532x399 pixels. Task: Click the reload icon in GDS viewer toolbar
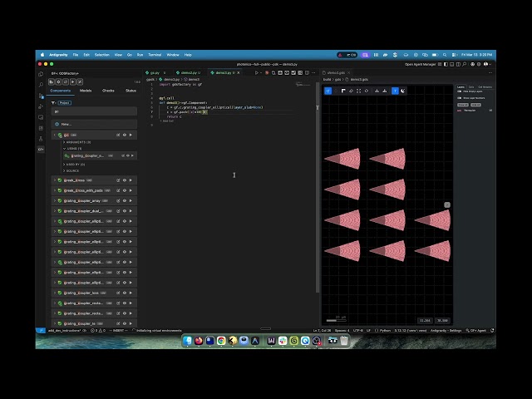367,91
